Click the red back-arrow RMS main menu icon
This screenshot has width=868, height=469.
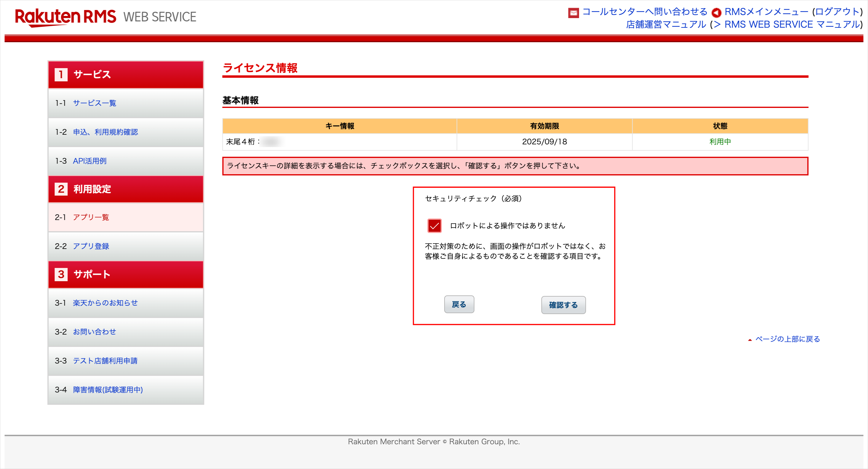point(716,13)
